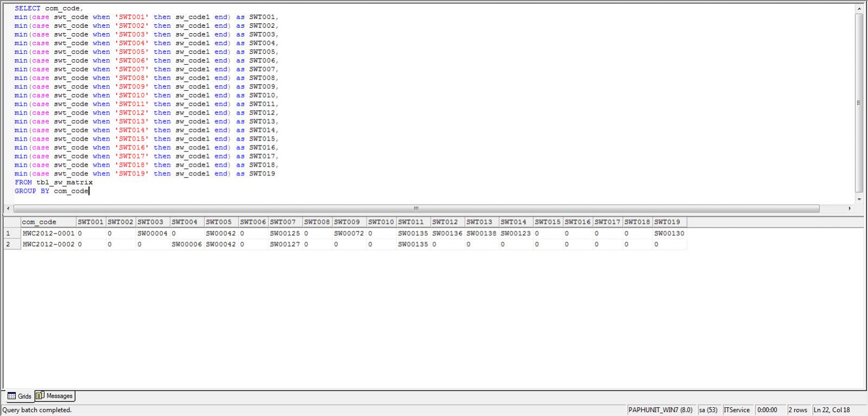This screenshot has height=416, width=868.
Task: Click the editor vertical scrollbar down arrow
Action: coord(859,199)
